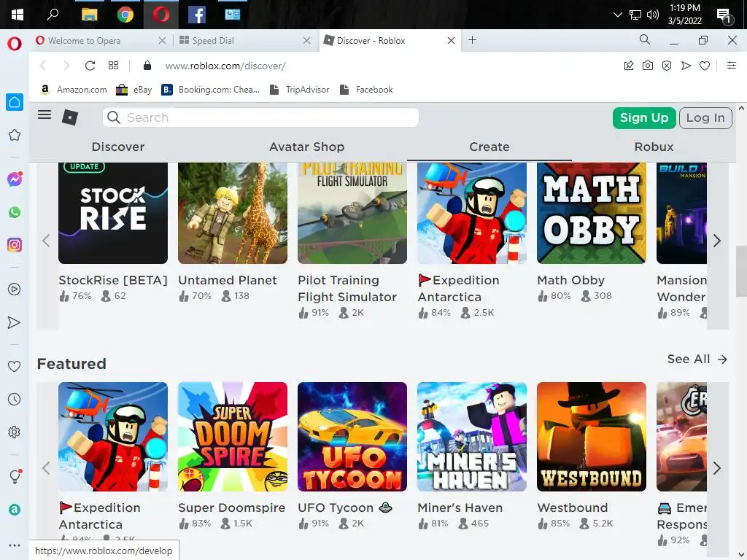Screen dimensions: 747x560
Task: Click the Log In button
Action: tap(705, 117)
